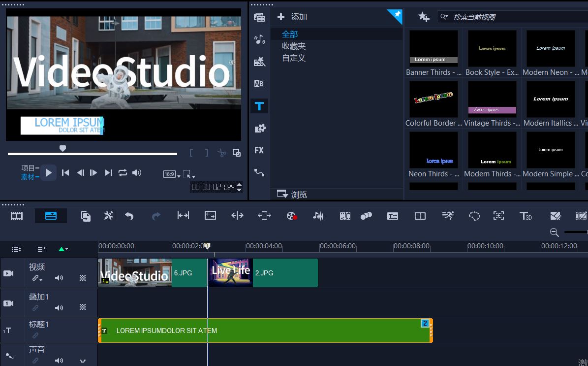Open the Auto Music tool

click(345, 216)
